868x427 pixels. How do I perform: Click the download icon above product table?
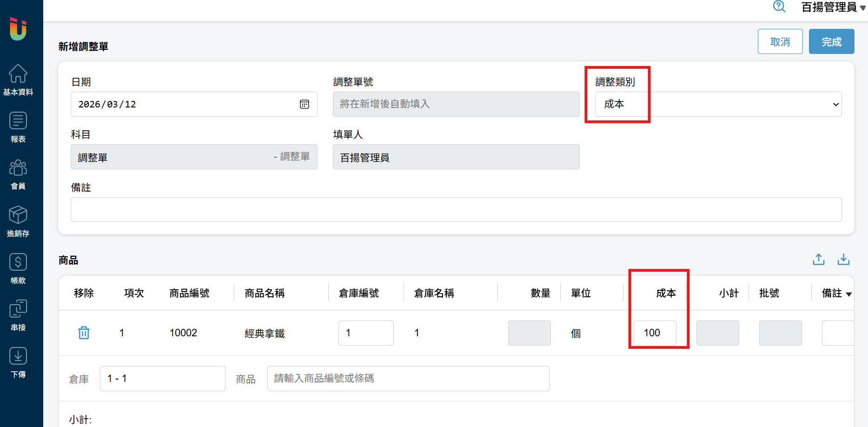(x=843, y=259)
